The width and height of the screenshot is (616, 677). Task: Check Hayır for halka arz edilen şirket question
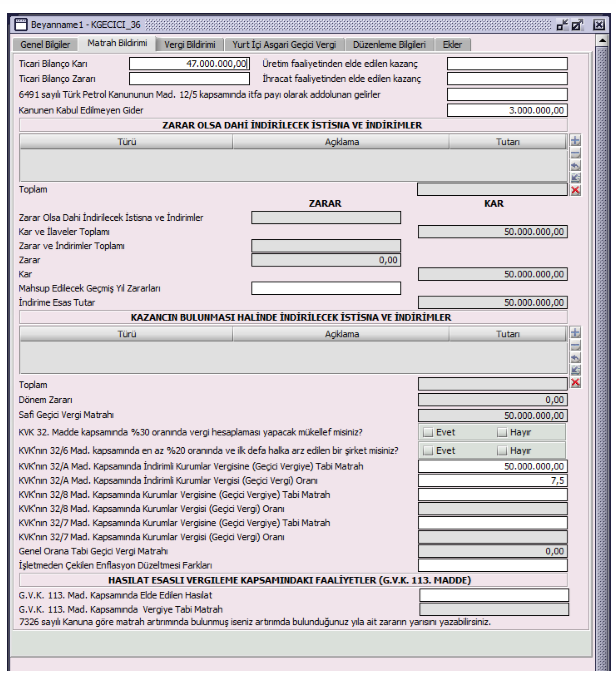[502, 451]
